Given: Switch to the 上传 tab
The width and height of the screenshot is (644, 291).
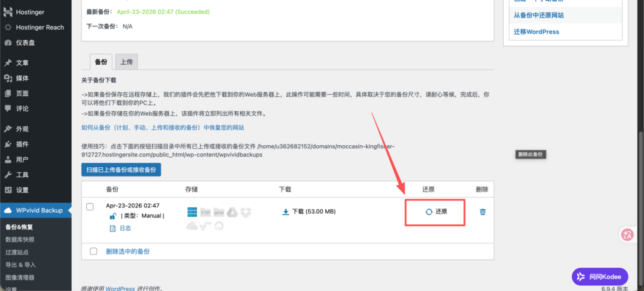Looking at the screenshot, I should [x=126, y=62].
